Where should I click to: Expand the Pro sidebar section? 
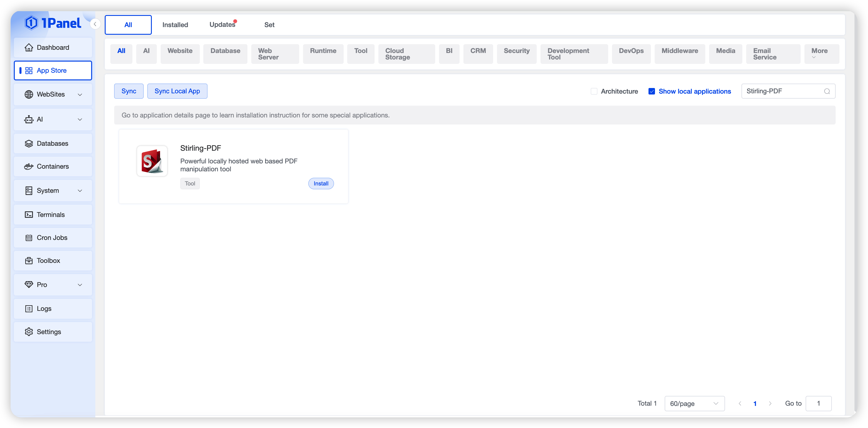click(80, 285)
